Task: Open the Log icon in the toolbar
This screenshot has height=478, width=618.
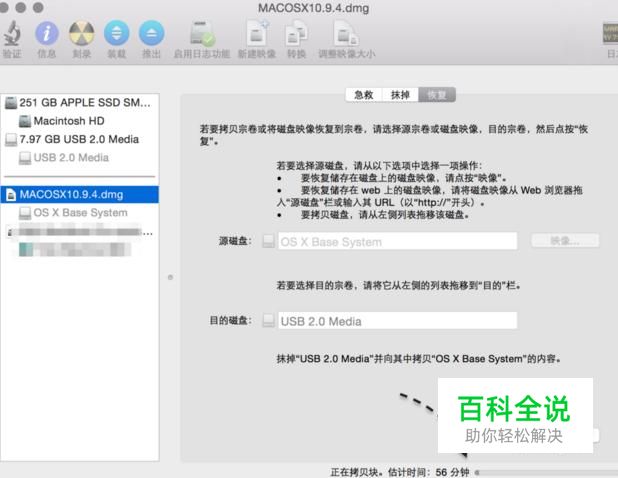Action: [x=611, y=33]
